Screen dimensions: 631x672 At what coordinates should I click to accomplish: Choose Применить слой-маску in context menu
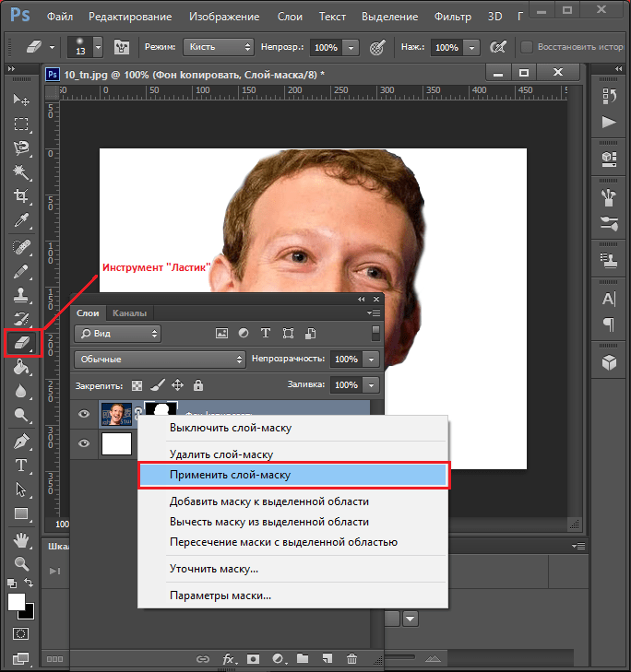coord(293,475)
